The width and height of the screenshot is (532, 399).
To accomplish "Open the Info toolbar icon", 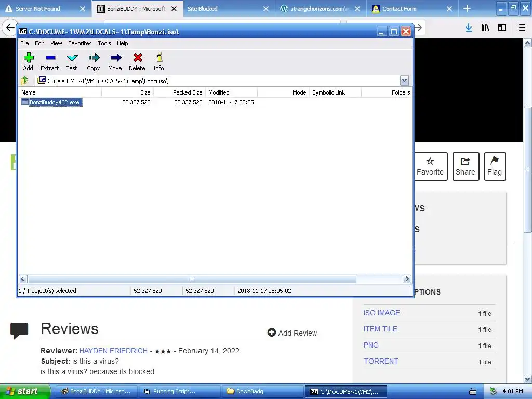I will [x=159, y=57].
